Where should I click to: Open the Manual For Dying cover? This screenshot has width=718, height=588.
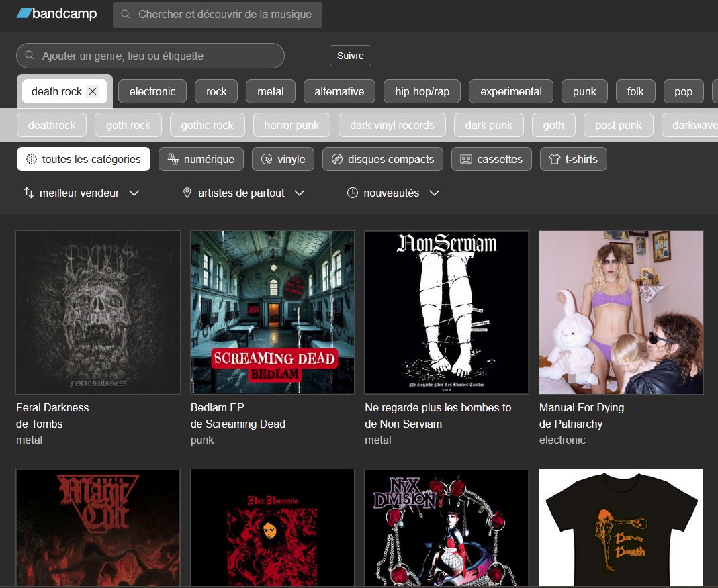(621, 313)
